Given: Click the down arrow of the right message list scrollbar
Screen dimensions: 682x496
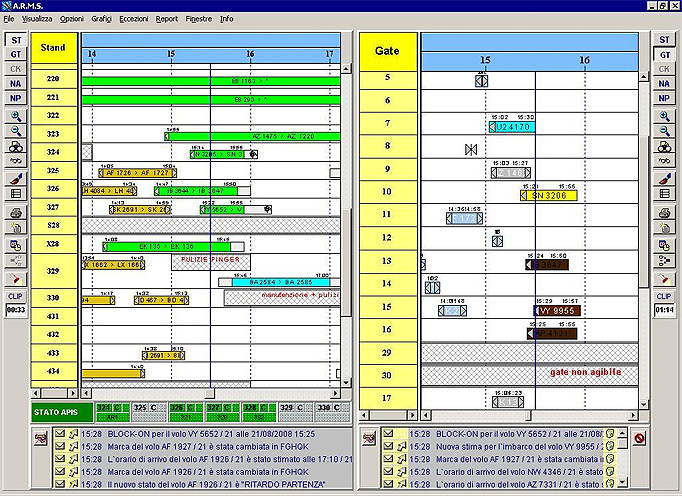Looking at the screenshot, I should coord(622,483).
